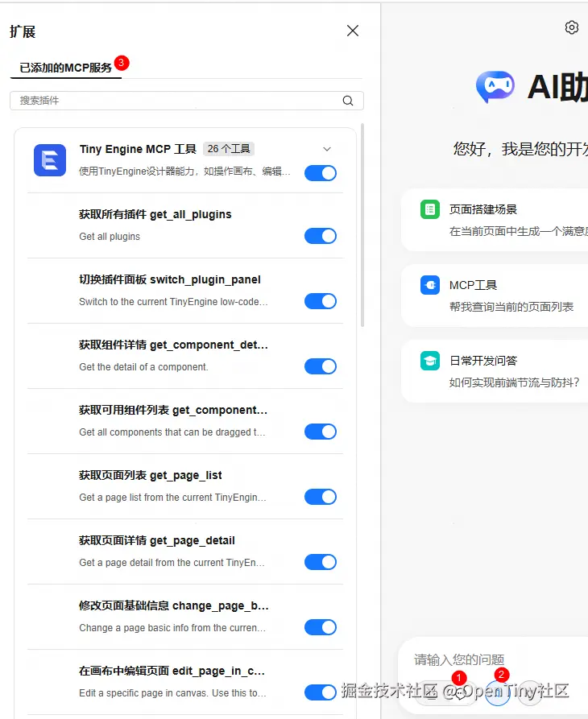588x719 pixels.
Task: Turn off the 修改页面基础信息 change_page_b… toggle
Action: point(321,627)
